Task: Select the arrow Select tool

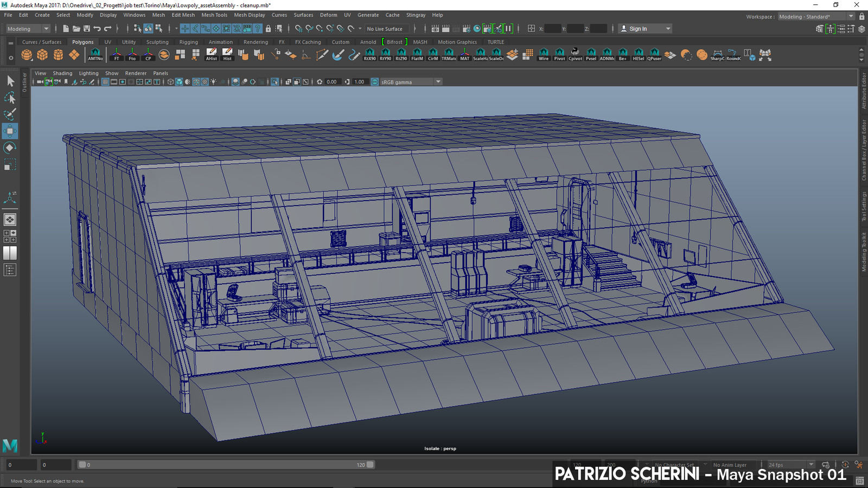Action: point(10,81)
